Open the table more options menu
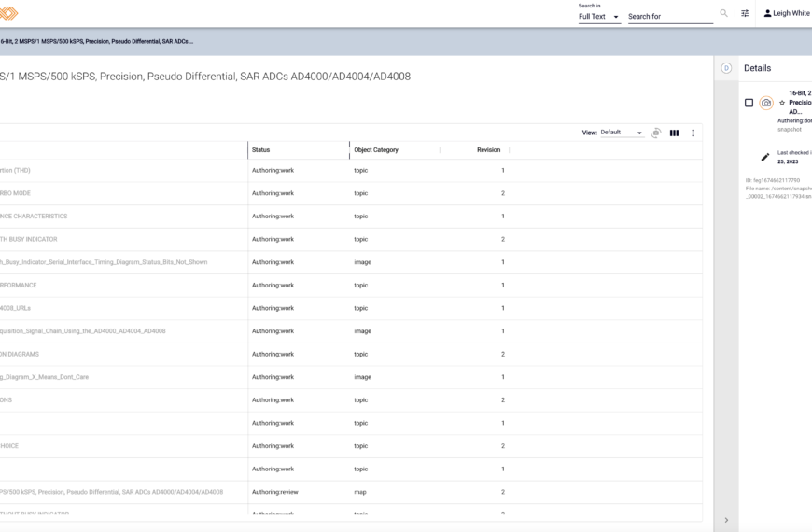 693,133
